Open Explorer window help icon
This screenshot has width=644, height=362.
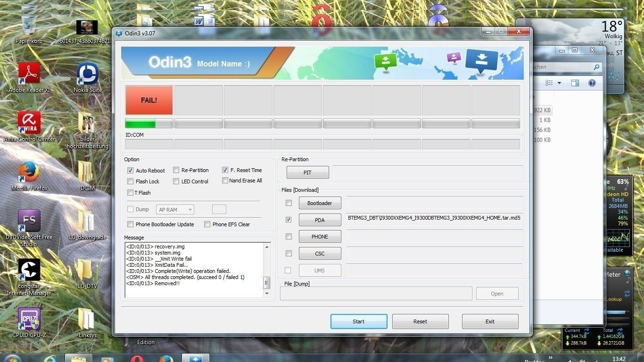coord(592,83)
